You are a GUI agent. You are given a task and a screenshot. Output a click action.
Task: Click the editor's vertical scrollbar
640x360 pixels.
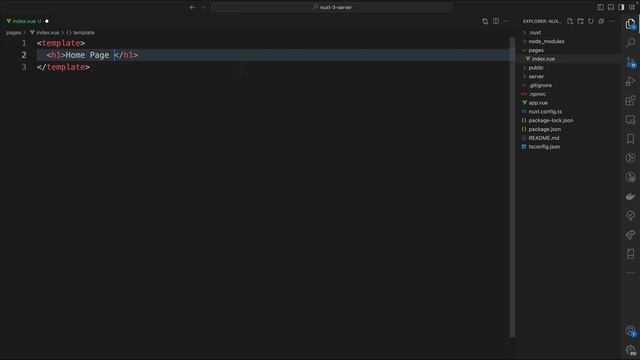[x=512, y=187]
